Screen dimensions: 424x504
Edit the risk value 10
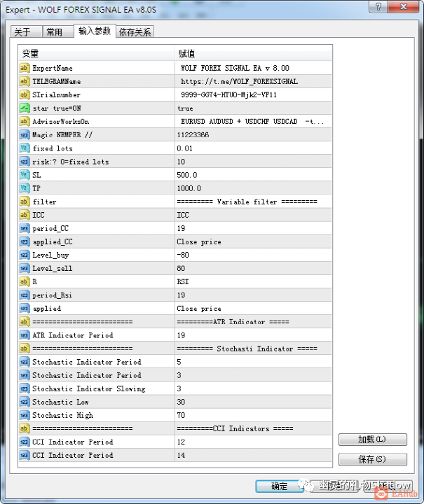pyautogui.click(x=253, y=162)
